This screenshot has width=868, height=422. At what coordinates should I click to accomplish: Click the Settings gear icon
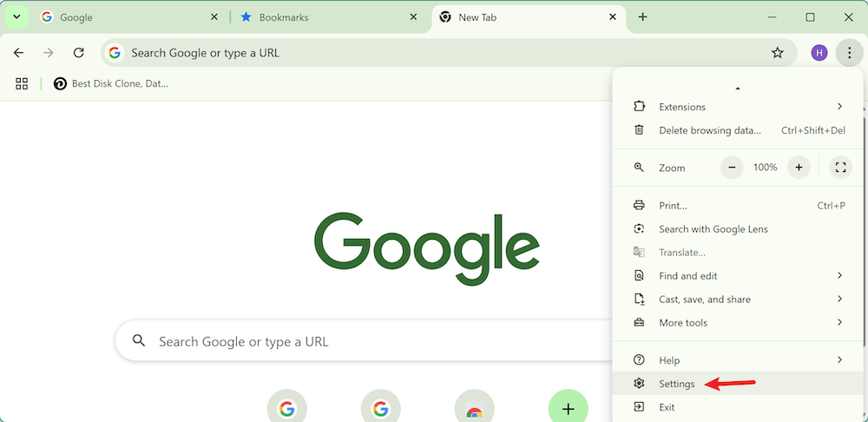[639, 383]
